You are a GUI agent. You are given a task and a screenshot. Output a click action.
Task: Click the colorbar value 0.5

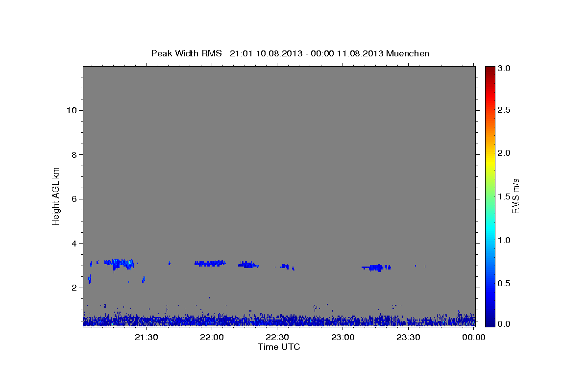(x=505, y=283)
